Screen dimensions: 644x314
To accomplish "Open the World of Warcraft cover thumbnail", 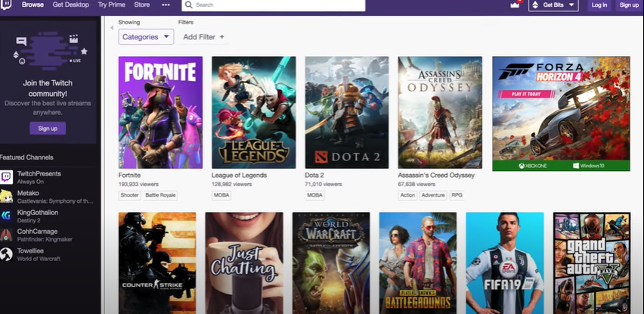I will click(x=331, y=263).
